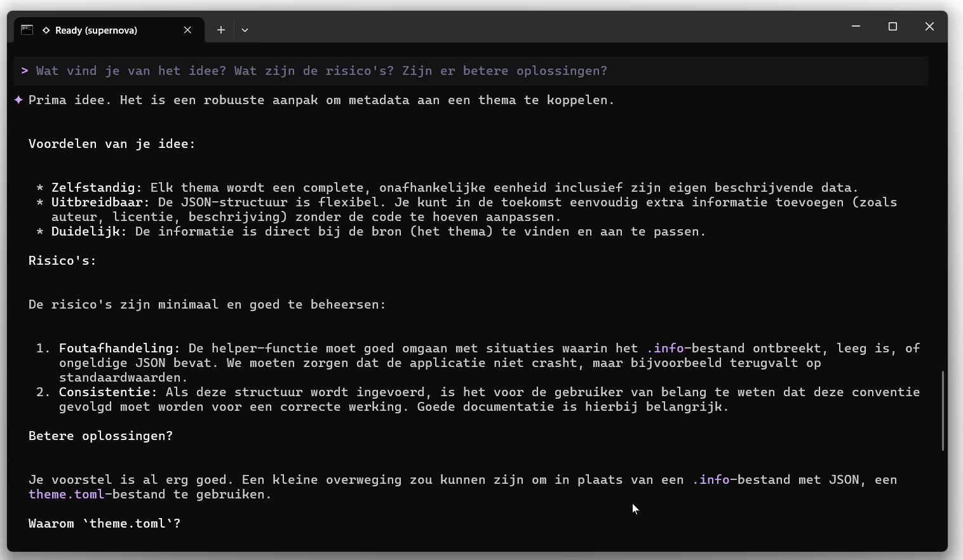Screen dimensions: 963x560
Task: Click the diamond status icon beside Ready
Action: click(x=46, y=30)
